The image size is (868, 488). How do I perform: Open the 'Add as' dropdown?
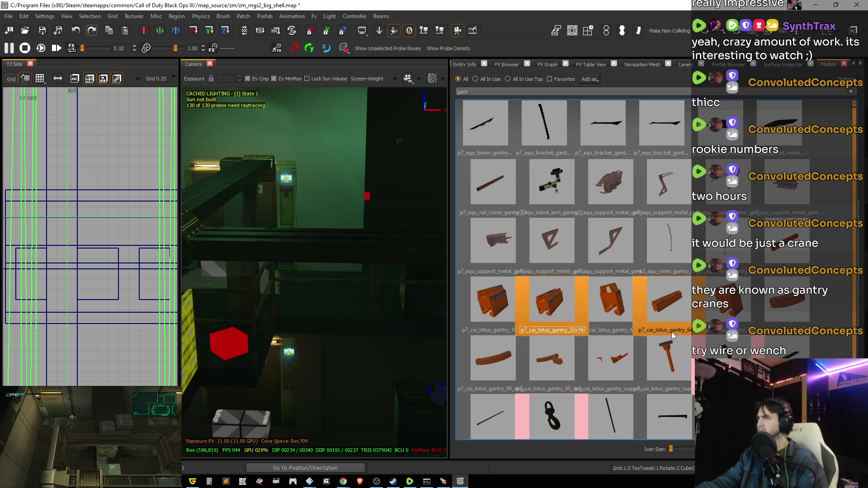click(x=589, y=79)
